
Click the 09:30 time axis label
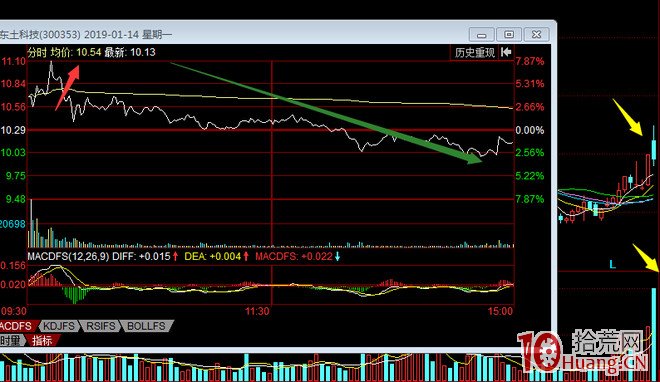pyautogui.click(x=13, y=311)
